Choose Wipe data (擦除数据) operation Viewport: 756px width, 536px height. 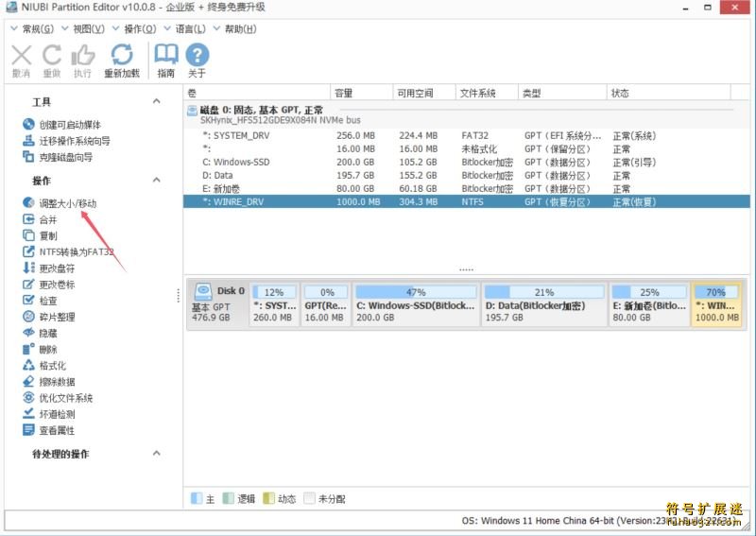[x=49, y=382]
